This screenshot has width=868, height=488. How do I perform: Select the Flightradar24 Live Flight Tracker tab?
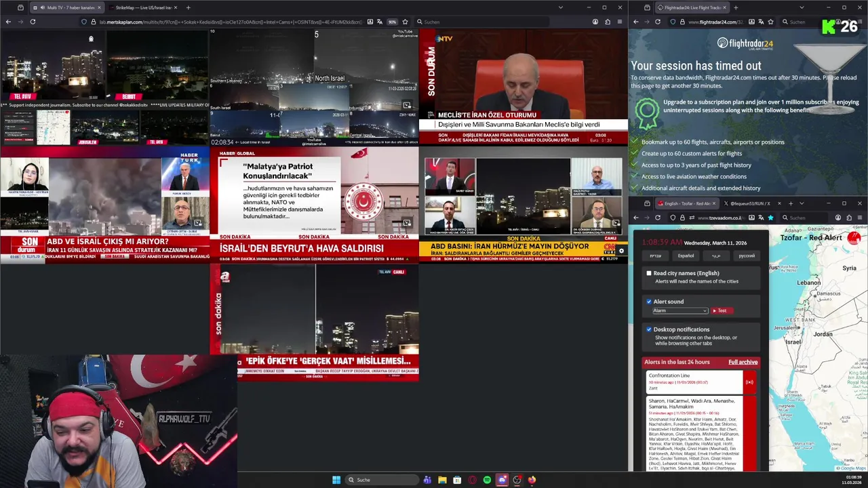[x=692, y=7]
